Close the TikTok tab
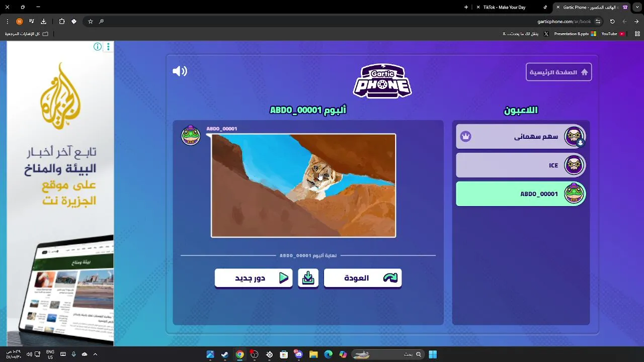644x362 pixels. 478,7
